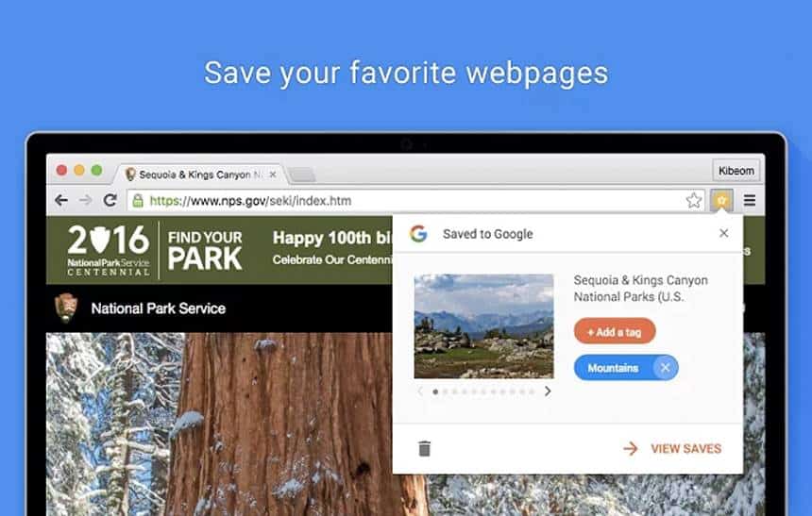The width and height of the screenshot is (812, 516).
Task: Show previous thumbnail with left chevron
Action: point(420,391)
